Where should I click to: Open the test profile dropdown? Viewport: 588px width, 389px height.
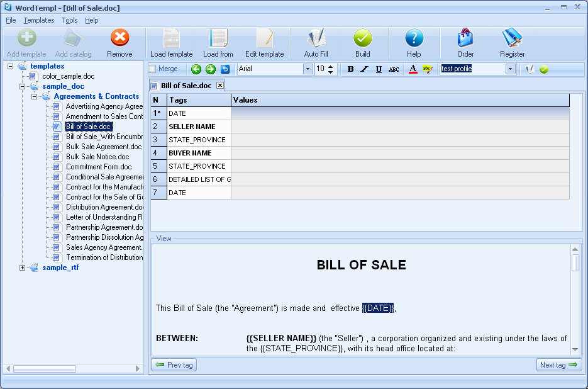click(510, 69)
